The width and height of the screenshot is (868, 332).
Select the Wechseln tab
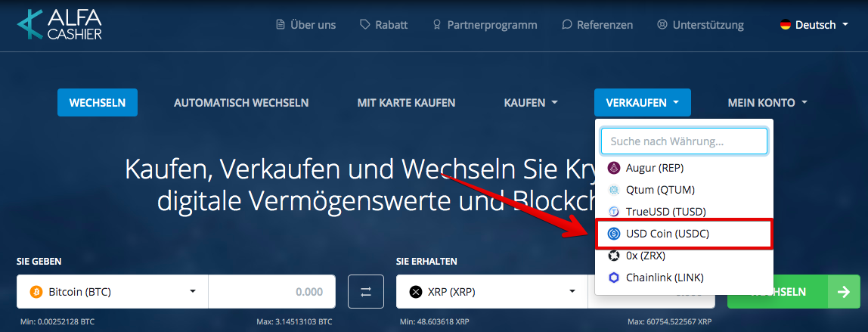click(98, 103)
